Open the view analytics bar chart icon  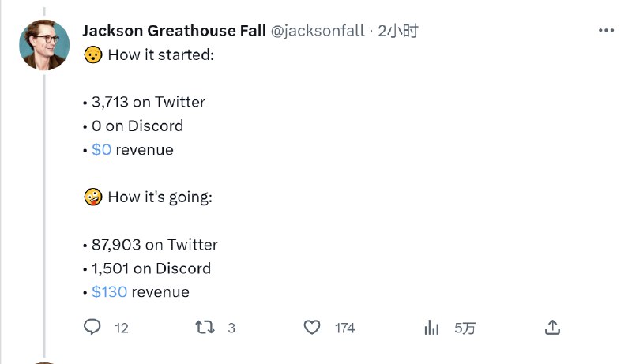[x=432, y=328]
